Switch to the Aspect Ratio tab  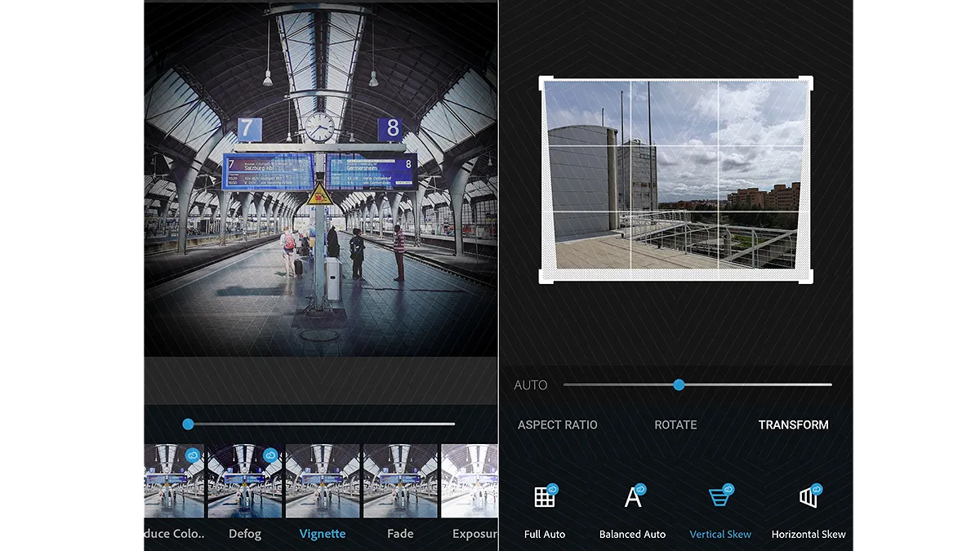(557, 425)
